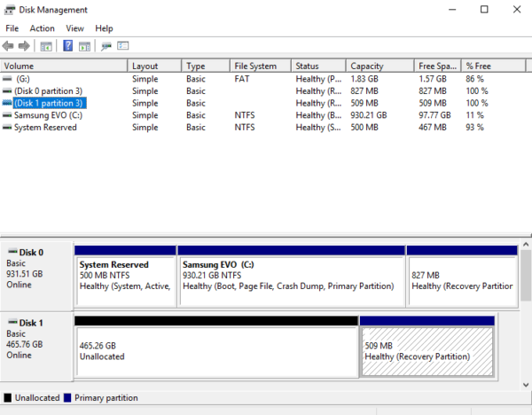Click the Forward arrow toolbar icon

(24, 46)
